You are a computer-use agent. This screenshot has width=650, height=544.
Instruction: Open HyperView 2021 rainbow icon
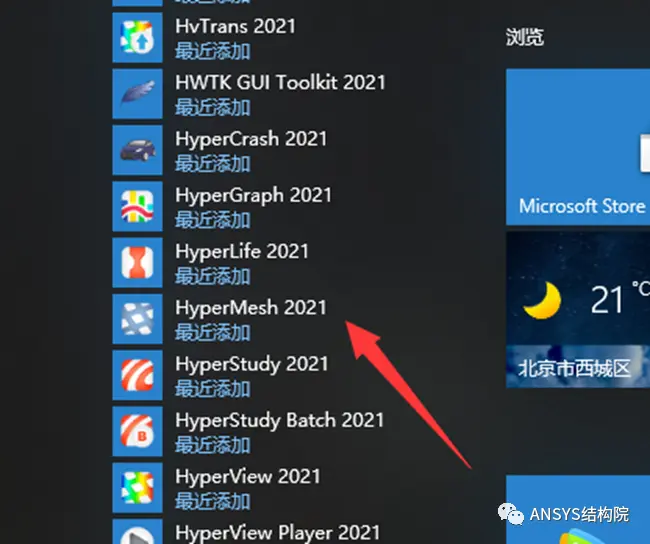(137, 488)
